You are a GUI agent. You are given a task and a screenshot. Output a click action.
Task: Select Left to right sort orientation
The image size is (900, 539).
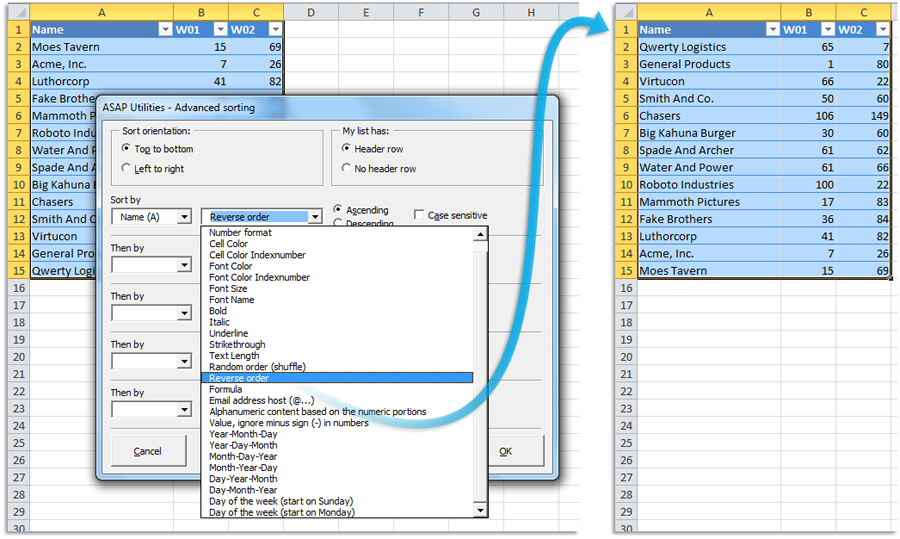(x=126, y=168)
